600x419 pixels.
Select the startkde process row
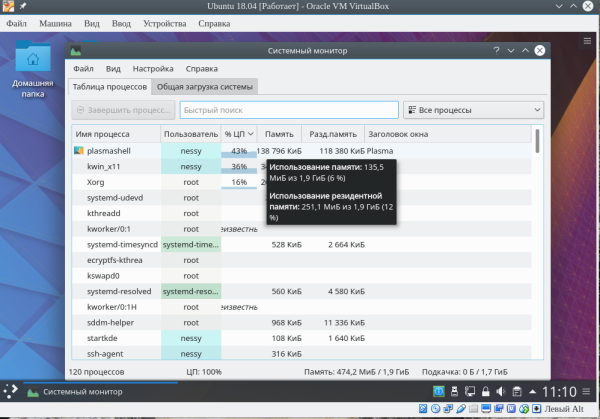coord(302,338)
